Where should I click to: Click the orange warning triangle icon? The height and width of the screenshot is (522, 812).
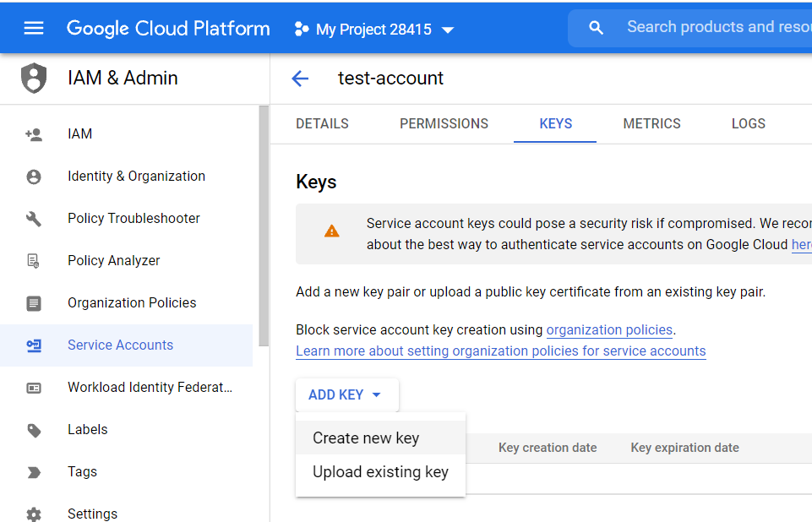(331, 231)
